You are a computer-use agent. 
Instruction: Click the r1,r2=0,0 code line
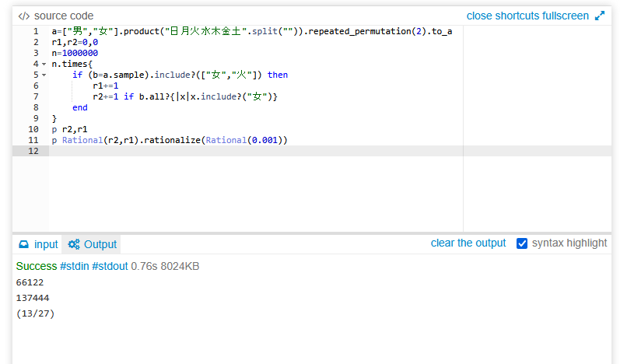coord(75,42)
